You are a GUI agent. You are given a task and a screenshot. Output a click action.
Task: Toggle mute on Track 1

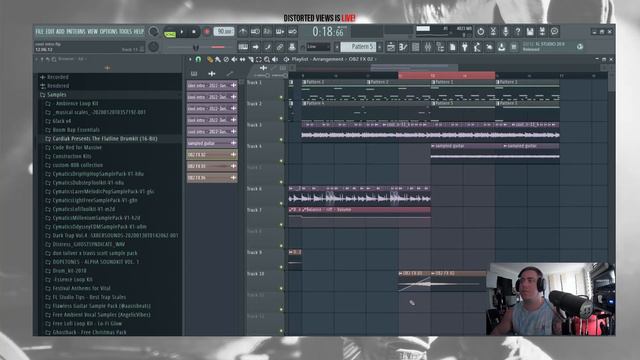[x=281, y=97]
